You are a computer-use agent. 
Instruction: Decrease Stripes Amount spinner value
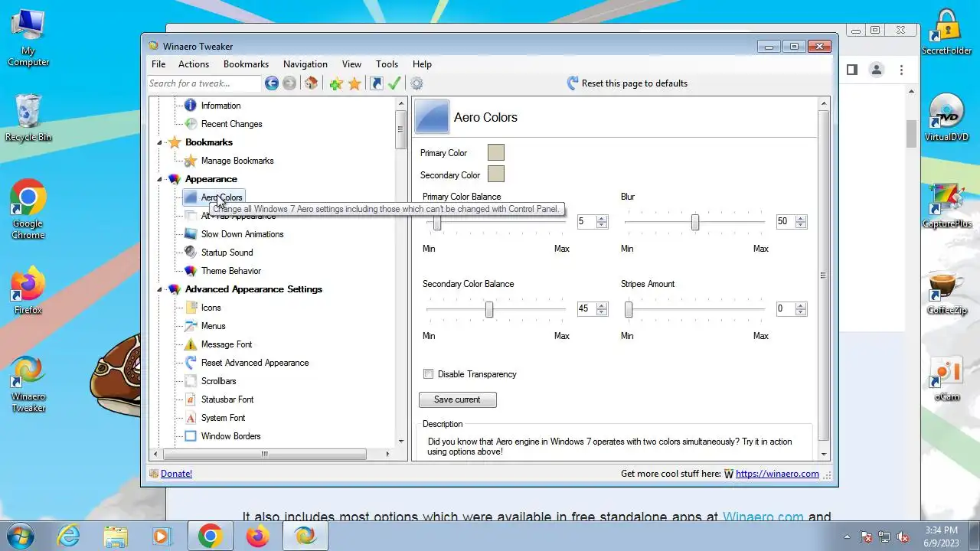801,311
